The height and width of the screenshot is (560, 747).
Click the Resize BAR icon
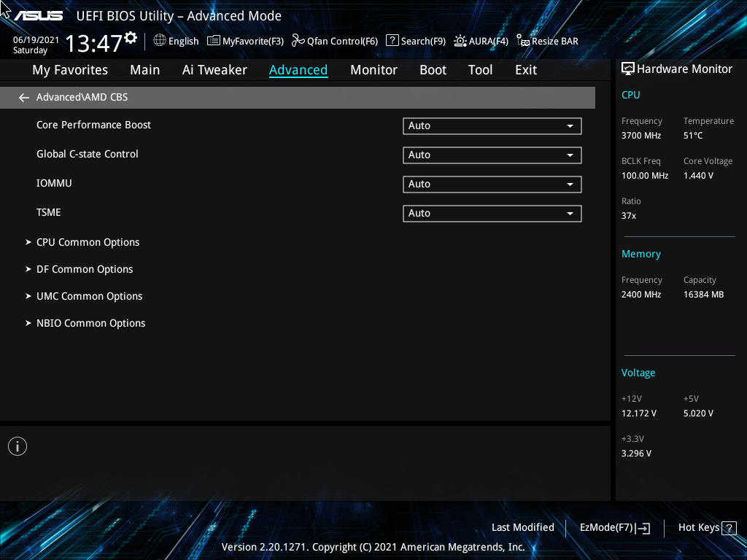point(546,41)
